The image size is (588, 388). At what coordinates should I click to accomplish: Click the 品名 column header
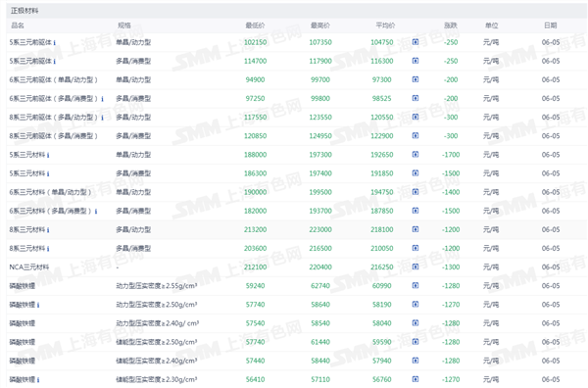coord(18,25)
